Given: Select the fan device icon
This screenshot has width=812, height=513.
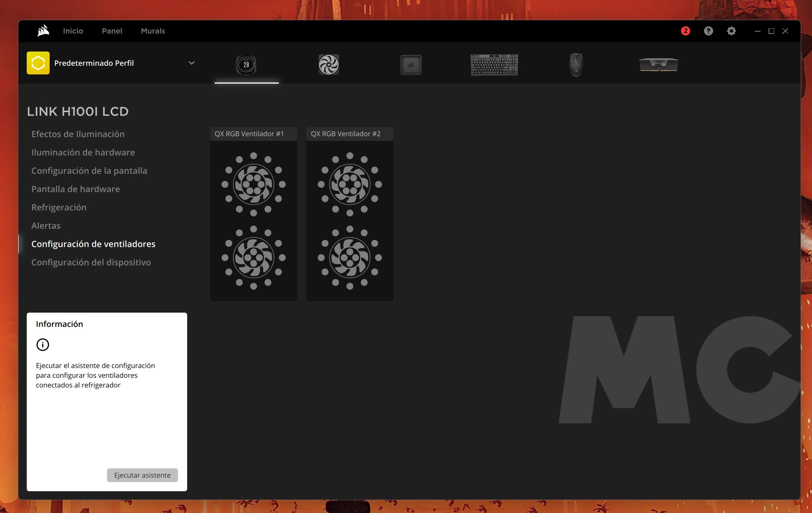Looking at the screenshot, I should click(328, 65).
